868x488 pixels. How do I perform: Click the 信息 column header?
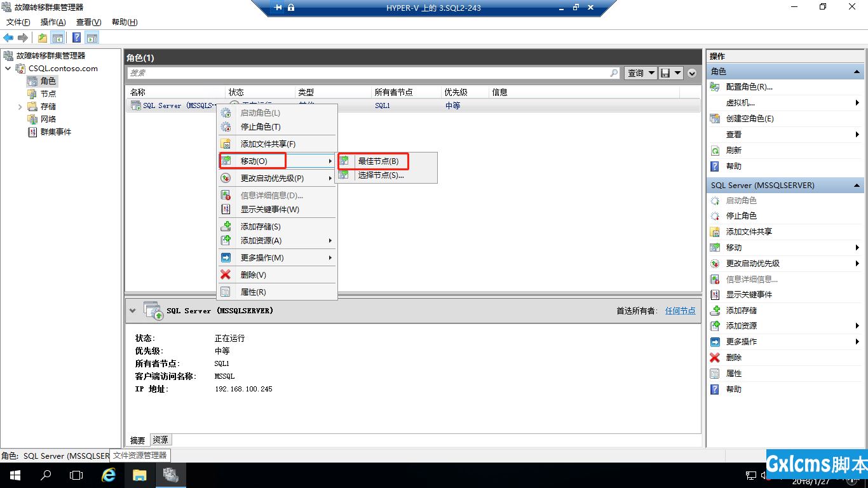pyautogui.click(x=585, y=92)
